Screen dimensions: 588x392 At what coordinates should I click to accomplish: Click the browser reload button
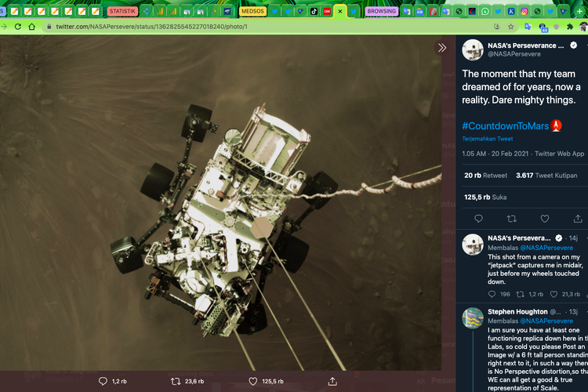click(x=31, y=27)
